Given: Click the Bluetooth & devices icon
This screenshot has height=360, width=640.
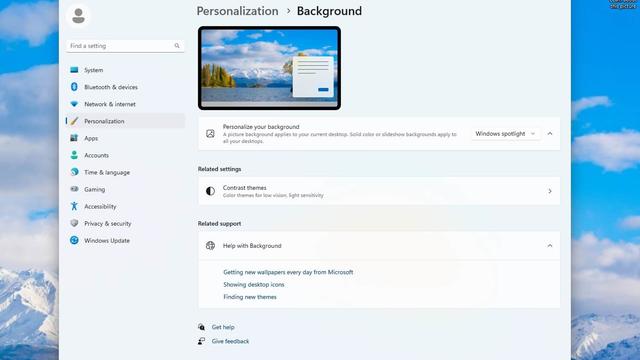Looking at the screenshot, I should coord(74,87).
